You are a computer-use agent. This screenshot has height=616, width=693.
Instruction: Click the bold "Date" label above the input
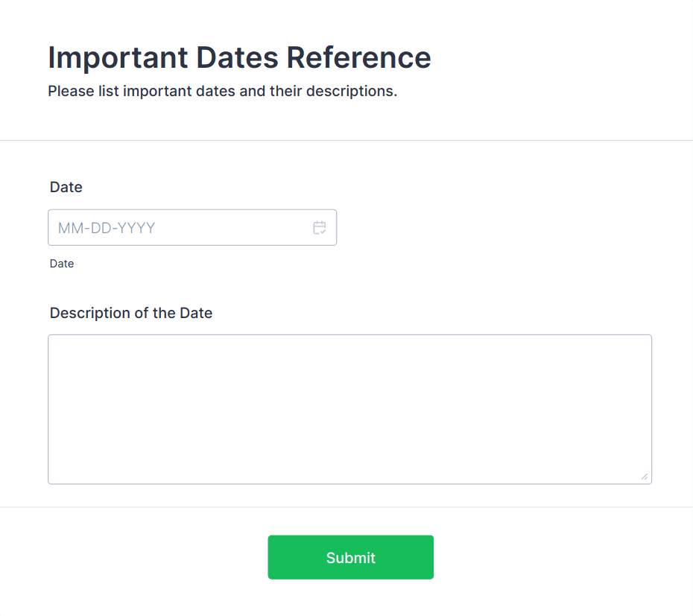click(x=66, y=187)
